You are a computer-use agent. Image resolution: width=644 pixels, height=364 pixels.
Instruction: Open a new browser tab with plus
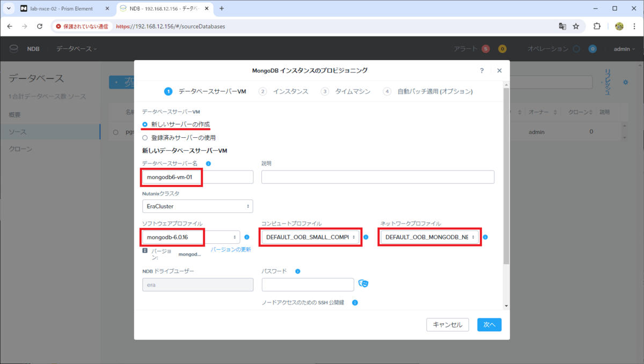coord(222,9)
